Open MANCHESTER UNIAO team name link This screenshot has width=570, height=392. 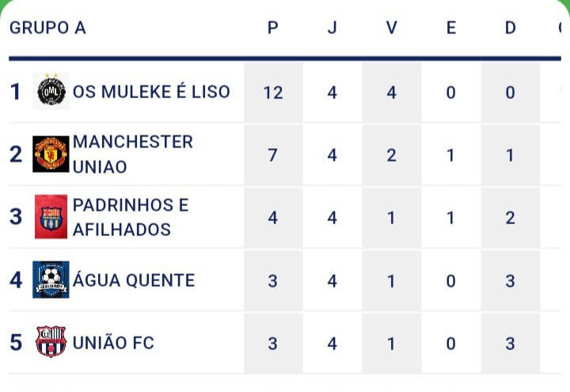click(x=133, y=154)
